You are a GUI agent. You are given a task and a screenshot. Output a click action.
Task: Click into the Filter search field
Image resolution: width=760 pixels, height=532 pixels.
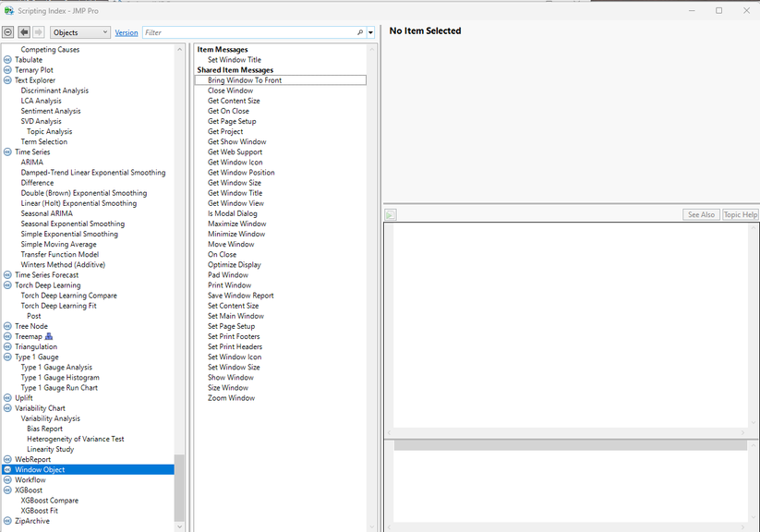point(249,32)
